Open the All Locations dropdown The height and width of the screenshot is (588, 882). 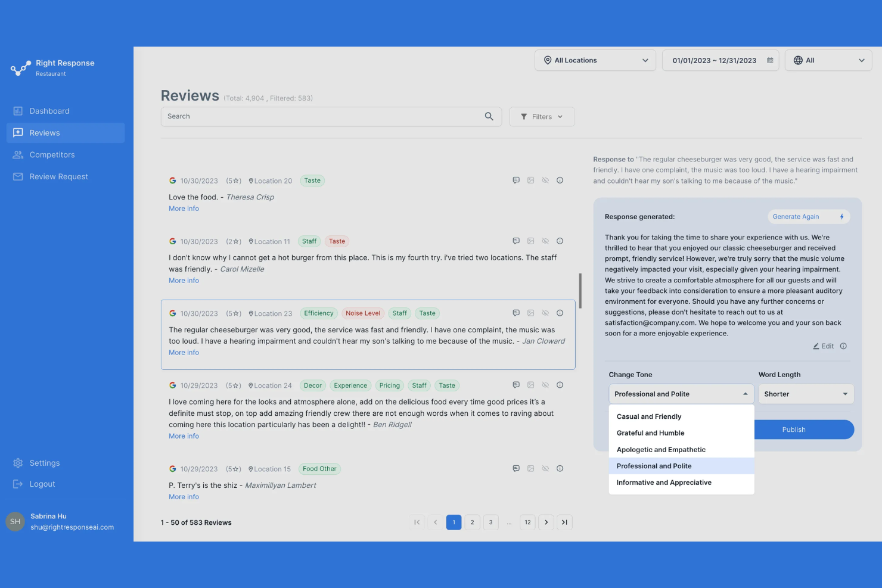click(595, 60)
